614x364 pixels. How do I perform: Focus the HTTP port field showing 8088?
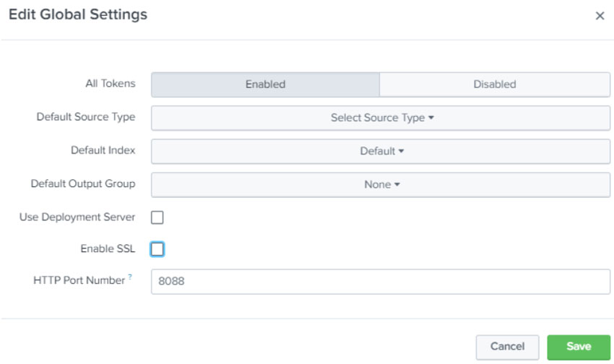(x=381, y=282)
